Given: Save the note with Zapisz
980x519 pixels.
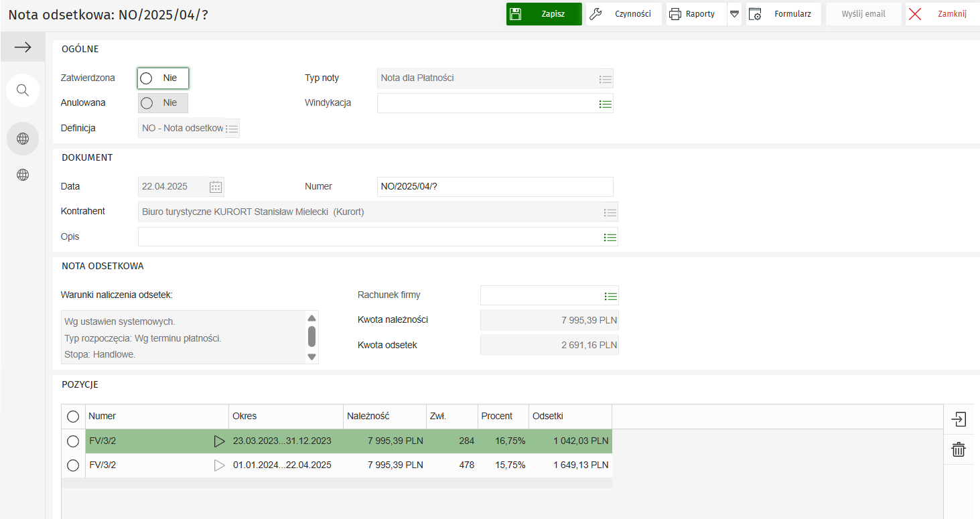Looking at the screenshot, I should [544, 14].
